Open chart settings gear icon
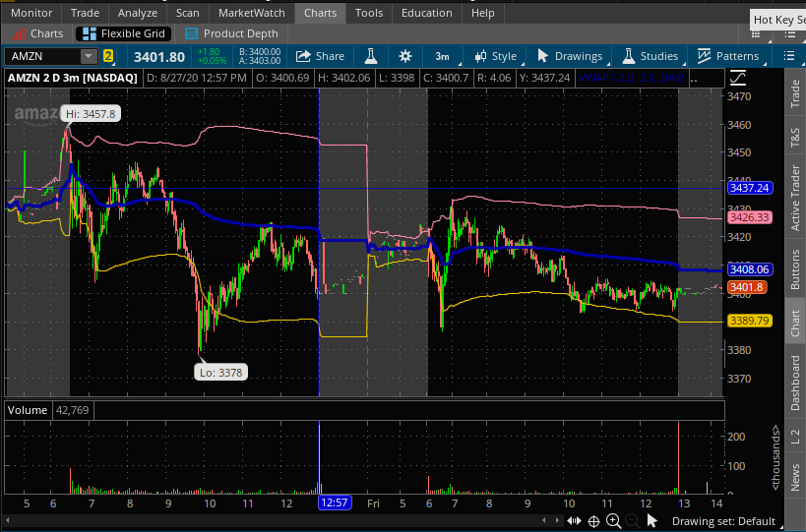The image size is (806, 532). click(405, 56)
